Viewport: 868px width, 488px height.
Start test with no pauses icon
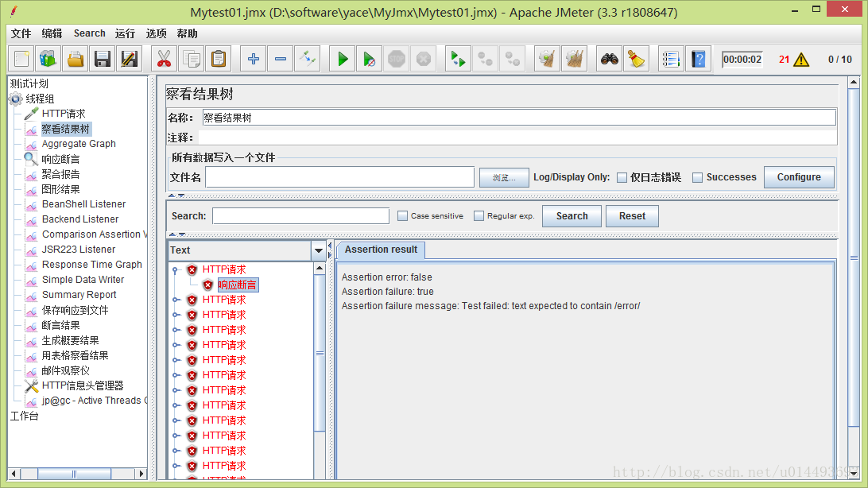tap(370, 59)
